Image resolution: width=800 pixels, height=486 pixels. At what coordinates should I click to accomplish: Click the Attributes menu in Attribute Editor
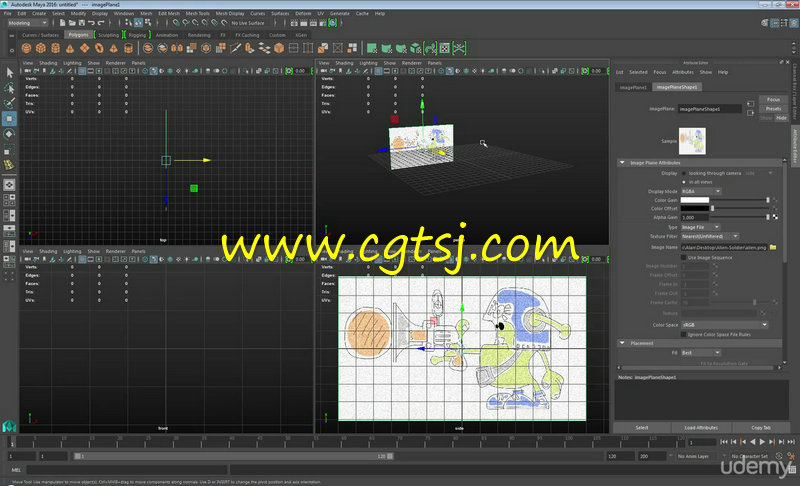(683, 72)
